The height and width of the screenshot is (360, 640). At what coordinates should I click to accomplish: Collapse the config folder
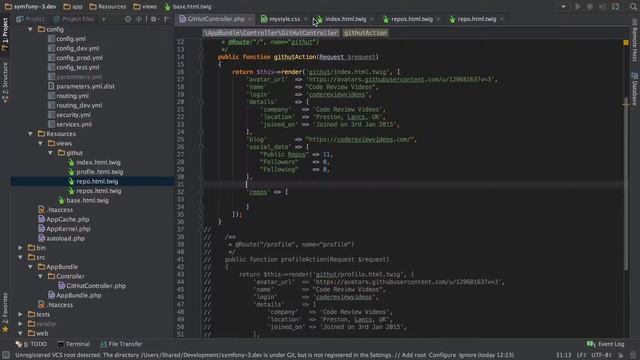tap(30, 29)
